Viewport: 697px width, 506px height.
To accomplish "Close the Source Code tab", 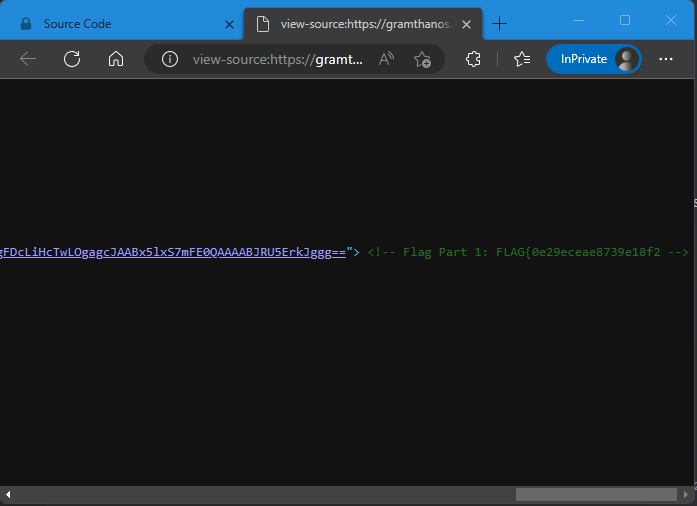I will click(x=229, y=23).
